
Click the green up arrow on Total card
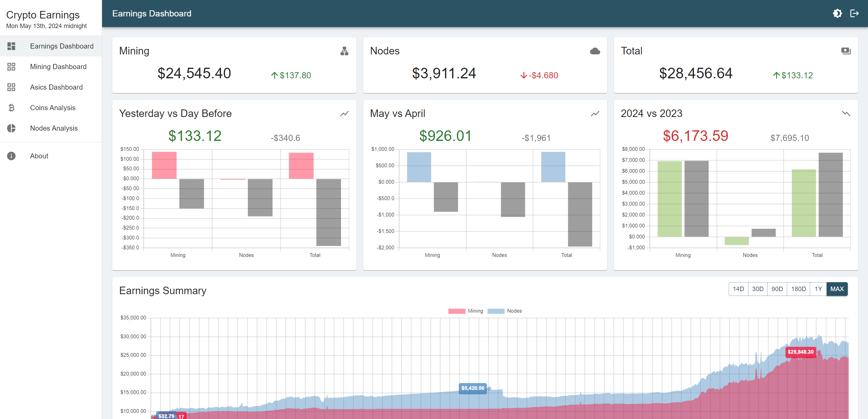776,75
